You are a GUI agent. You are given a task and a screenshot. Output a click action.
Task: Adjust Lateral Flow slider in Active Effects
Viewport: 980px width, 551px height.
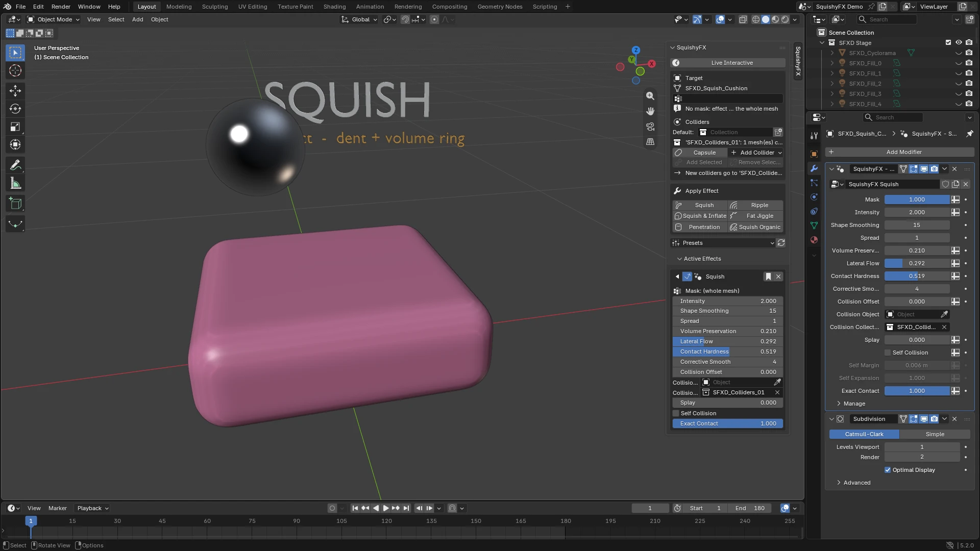(728, 341)
